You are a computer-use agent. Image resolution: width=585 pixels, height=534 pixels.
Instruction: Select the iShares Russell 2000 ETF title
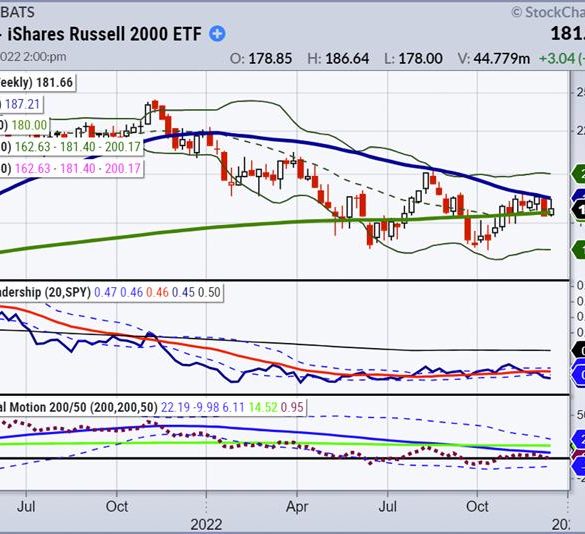(104, 34)
